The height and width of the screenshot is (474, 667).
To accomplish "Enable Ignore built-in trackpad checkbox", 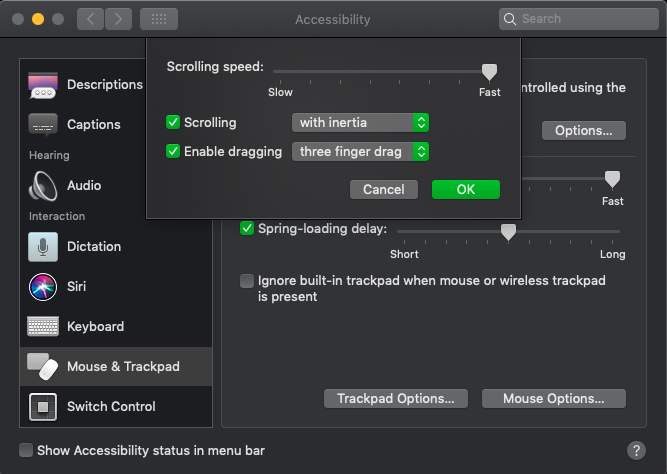I will coord(247,281).
